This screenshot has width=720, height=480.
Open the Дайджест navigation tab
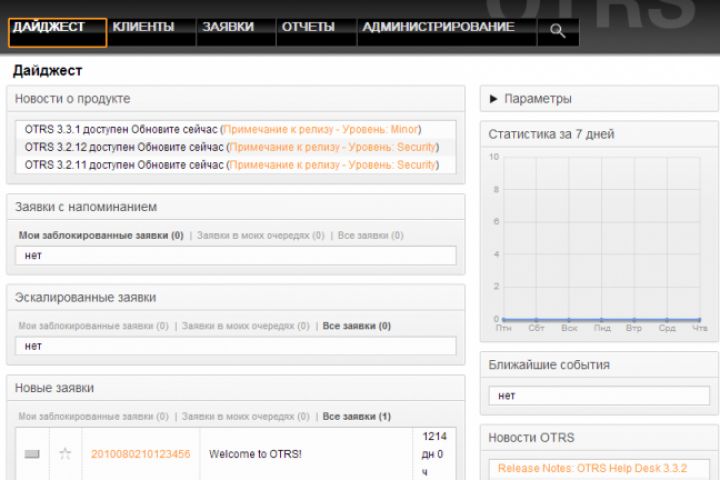(x=57, y=33)
